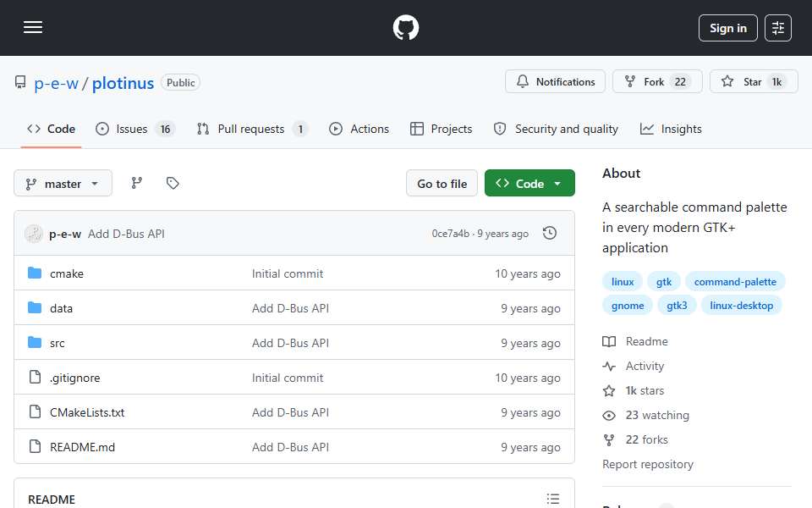812x508 pixels.
Task: Open the src folder
Action: tap(57, 343)
